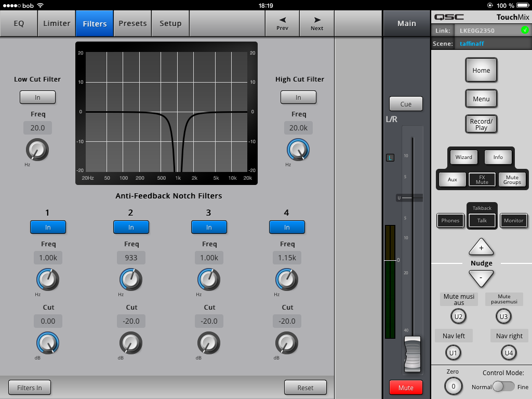Viewport: 532px width, 399px height.
Task: Mute the main L/R output
Action: click(406, 388)
